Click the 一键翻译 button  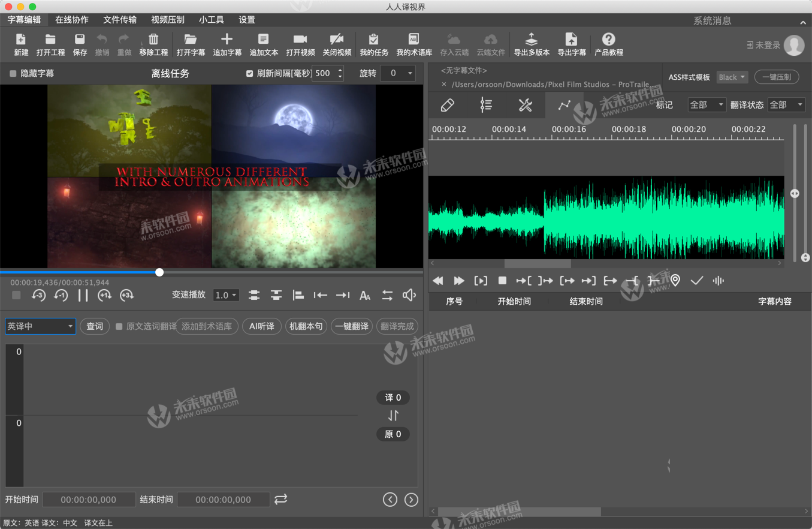click(x=352, y=326)
